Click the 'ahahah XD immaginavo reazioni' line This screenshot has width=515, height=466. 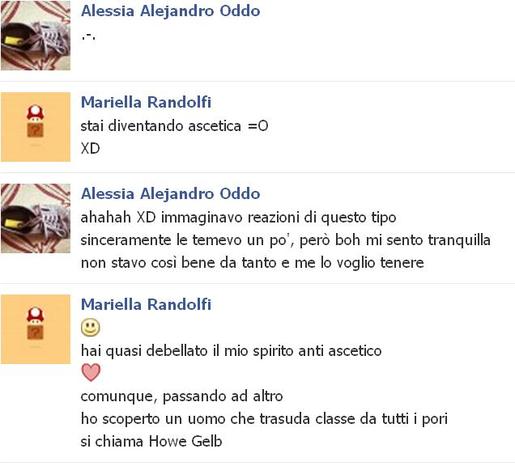(x=238, y=218)
